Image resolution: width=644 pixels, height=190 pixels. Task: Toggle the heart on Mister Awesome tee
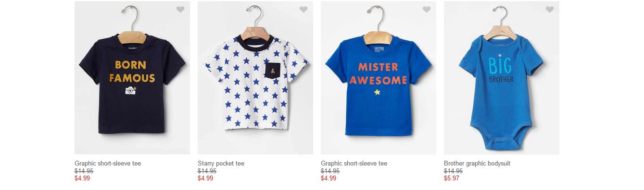click(x=427, y=9)
